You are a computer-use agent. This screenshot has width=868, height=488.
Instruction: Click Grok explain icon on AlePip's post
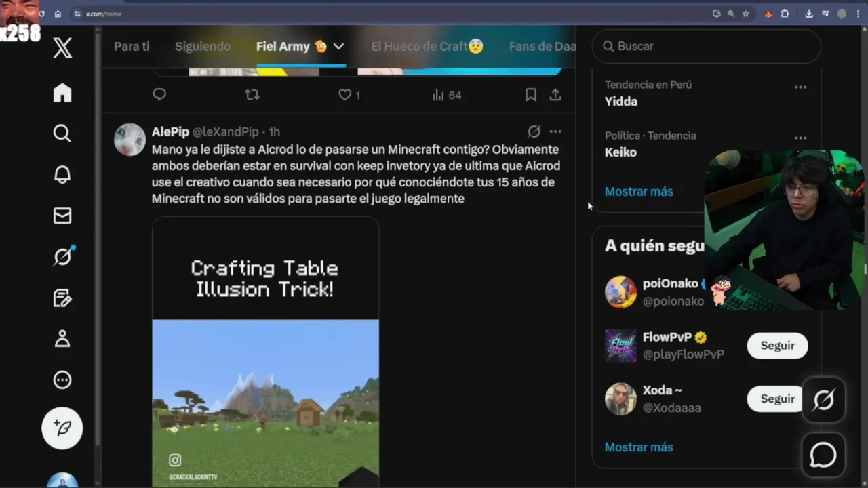(534, 131)
